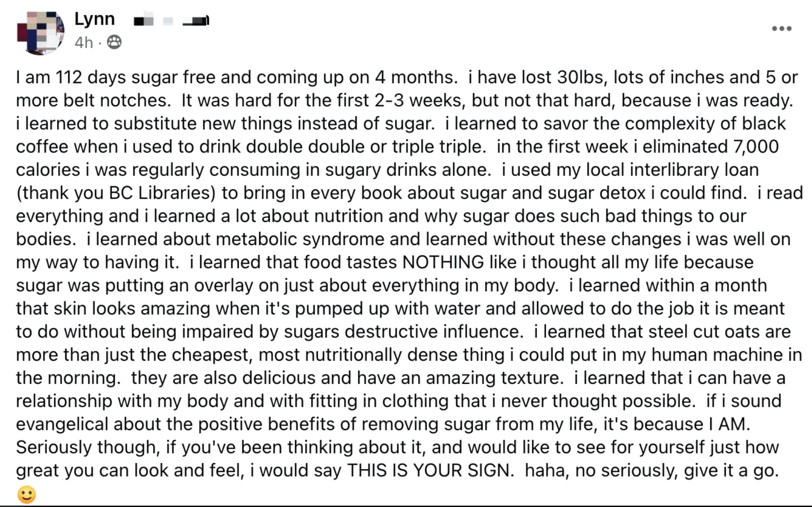This screenshot has width=812, height=507.
Task: Open the profile via the name Lynn
Action: pyautogui.click(x=94, y=19)
